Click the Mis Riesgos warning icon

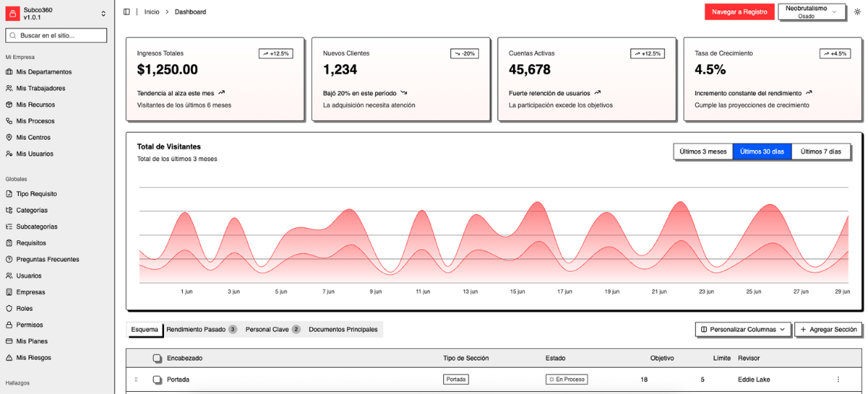9,358
